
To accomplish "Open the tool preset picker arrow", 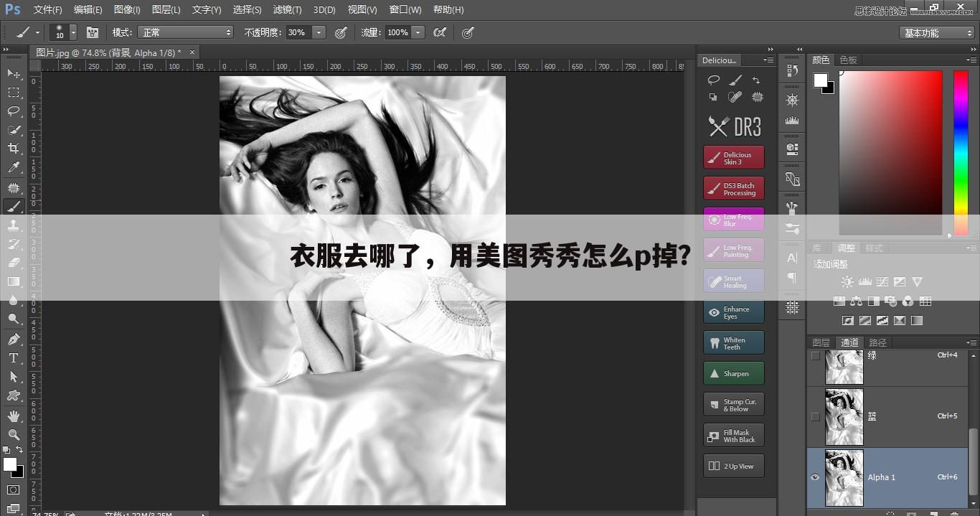I will [x=38, y=32].
